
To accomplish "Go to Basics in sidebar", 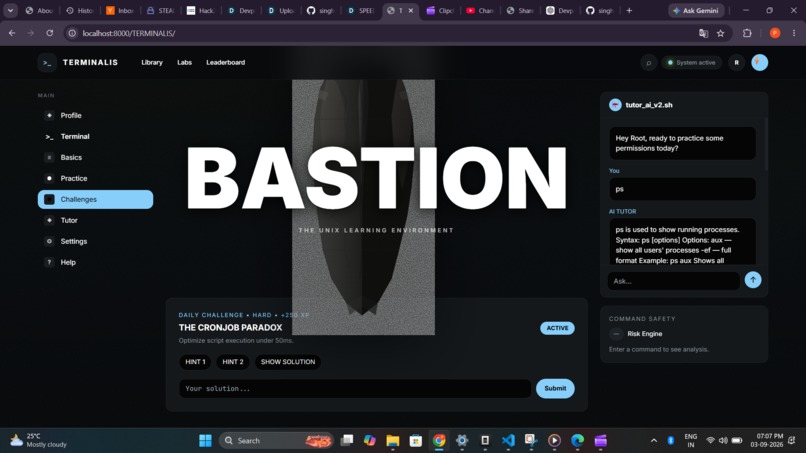I will tap(95, 157).
